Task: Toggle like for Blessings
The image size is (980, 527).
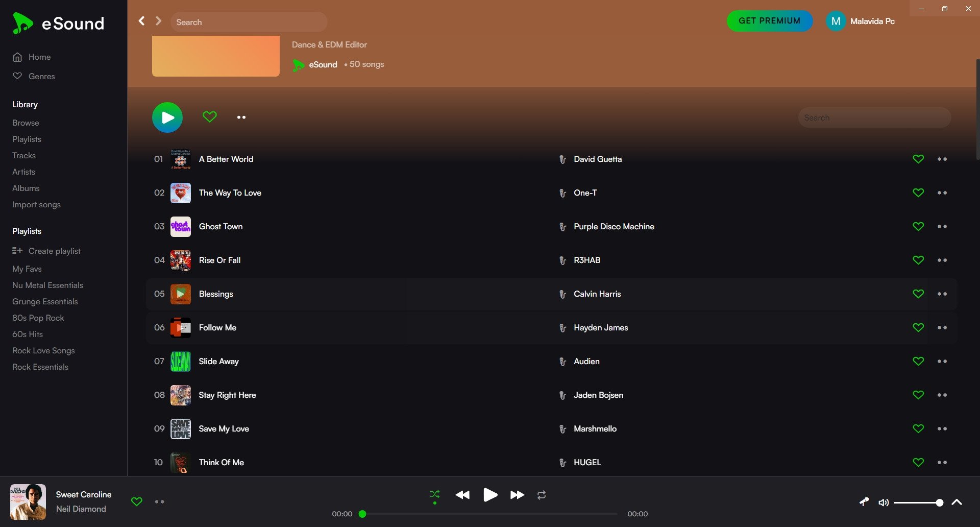Action: (x=918, y=294)
